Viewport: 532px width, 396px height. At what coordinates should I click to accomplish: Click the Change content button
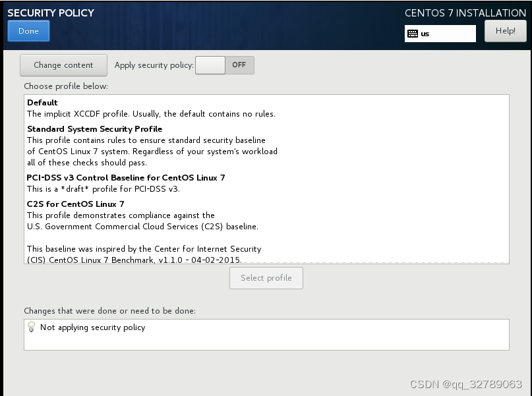click(63, 65)
